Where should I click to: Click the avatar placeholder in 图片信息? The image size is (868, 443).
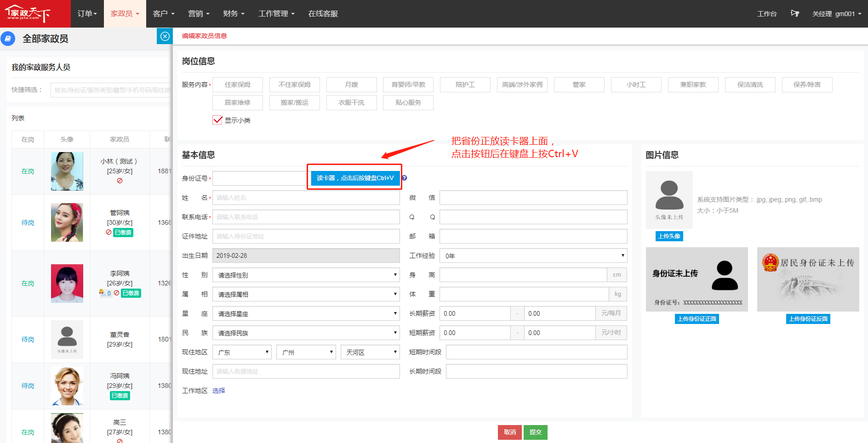coord(669,200)
